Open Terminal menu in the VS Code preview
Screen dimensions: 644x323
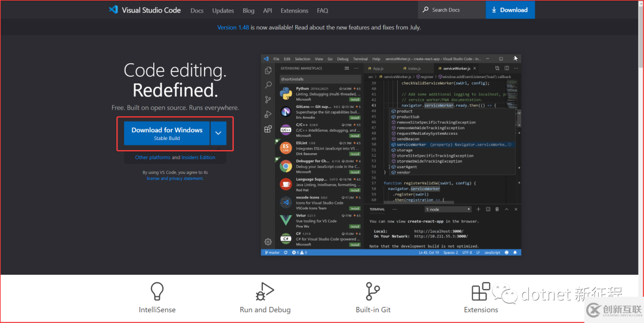click(x=360, y=58)
